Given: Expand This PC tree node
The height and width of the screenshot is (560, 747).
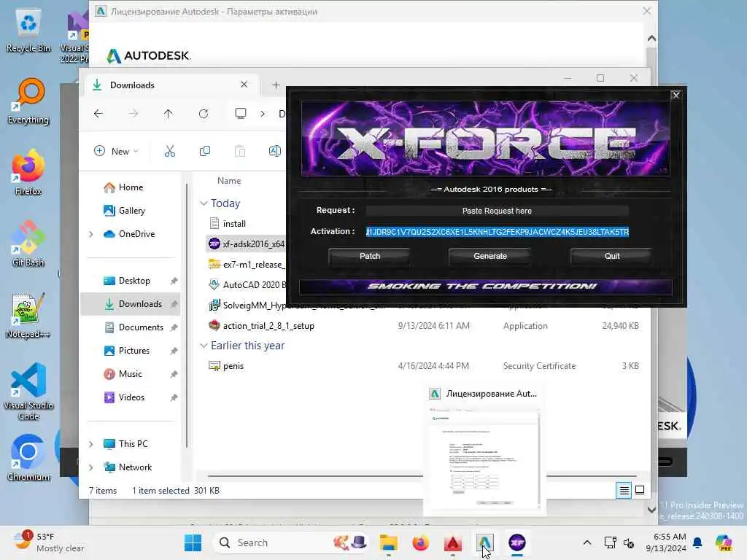Looking at the screenshot, I should click(91, 444).
